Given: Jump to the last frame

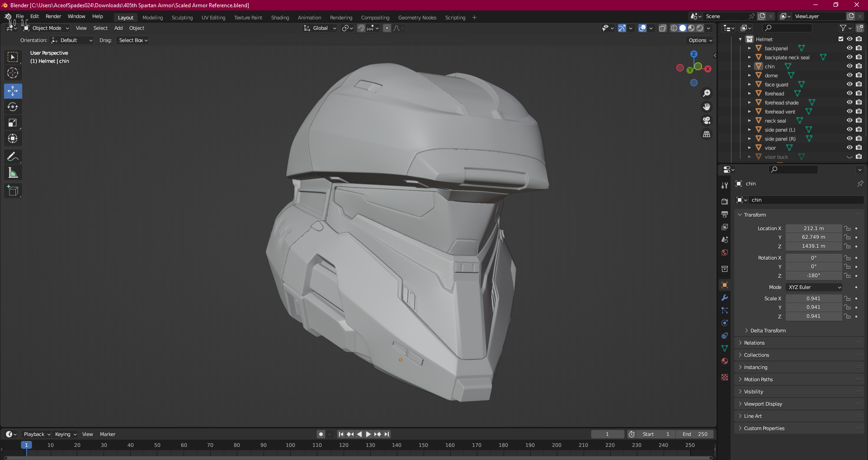Looking at the screenshot, I should [387, 434].
